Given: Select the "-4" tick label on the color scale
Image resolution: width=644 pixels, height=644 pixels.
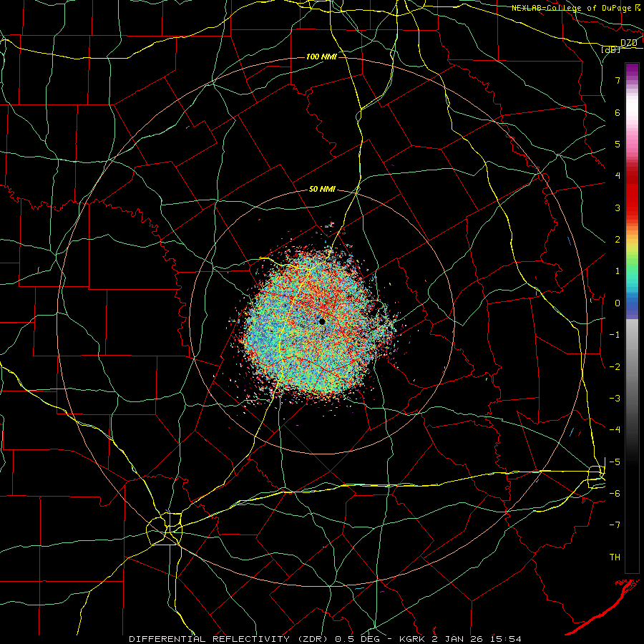Looking at the screenshot, I should pyautogui.click(x=615, y=430).
